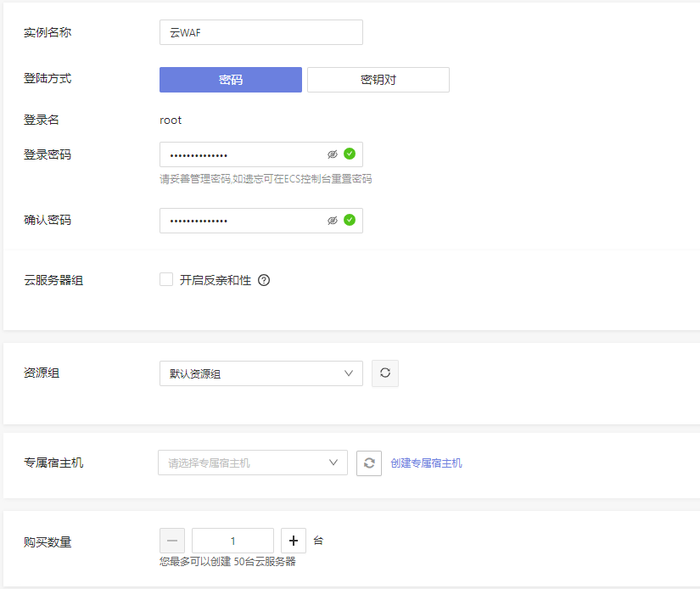Refresh the 资源组 resource group list
Image resolution: width=700 pixels, height=589 pixels.
click(x=385, y=373)
